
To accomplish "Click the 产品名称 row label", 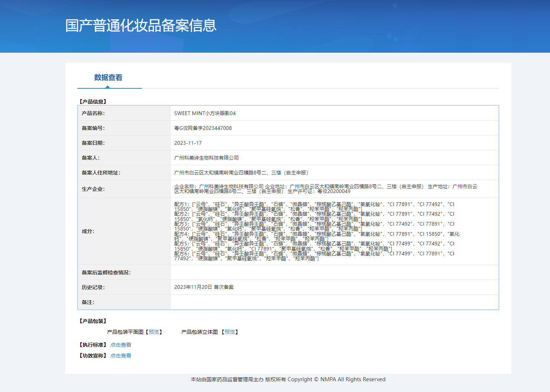I will [x=93, y=113].
